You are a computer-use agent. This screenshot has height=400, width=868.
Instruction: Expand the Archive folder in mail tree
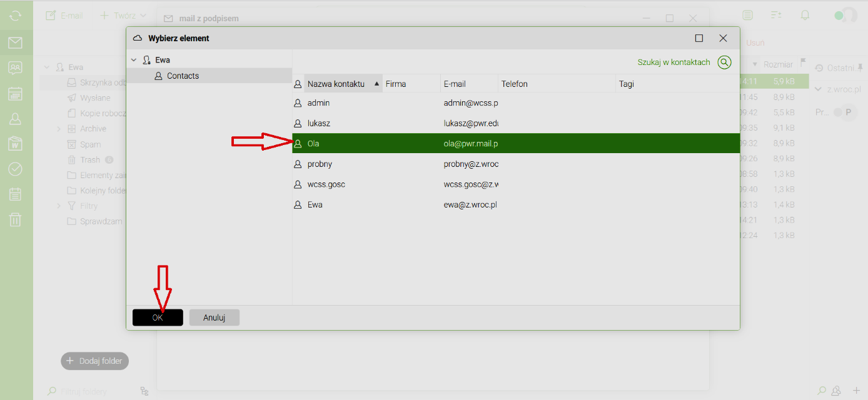point(59,129)
